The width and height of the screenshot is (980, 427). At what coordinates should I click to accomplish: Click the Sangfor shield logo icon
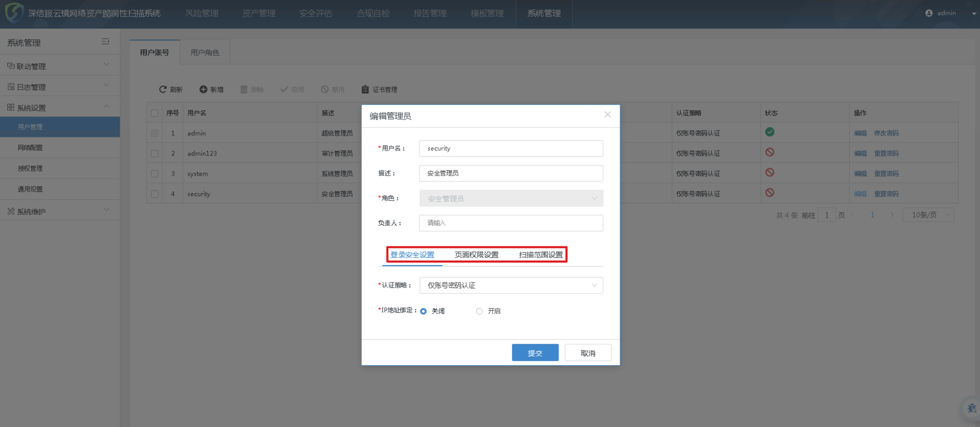point(14,12)
